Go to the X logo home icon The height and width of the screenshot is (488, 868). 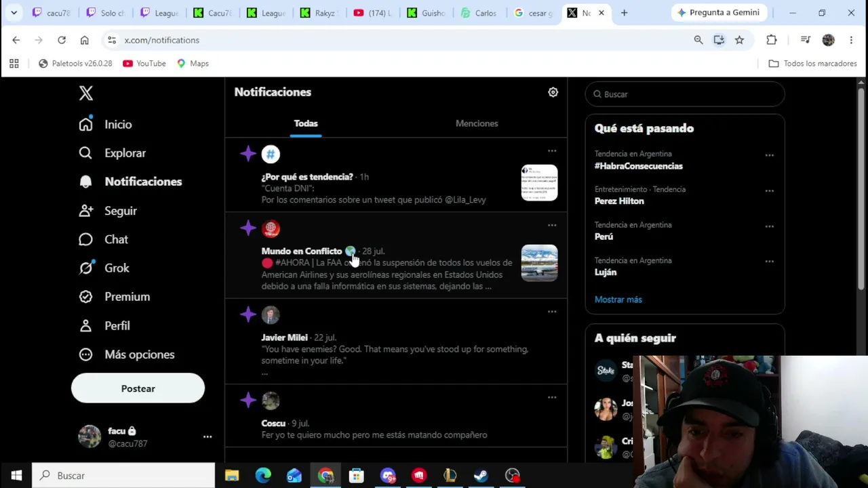[85, 93]
